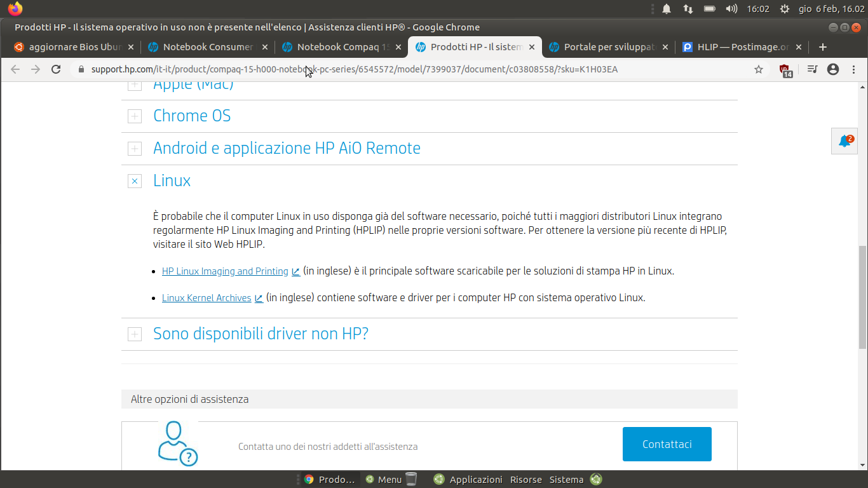Open the Applicazioni menu in bottom panel

point(476,480)
